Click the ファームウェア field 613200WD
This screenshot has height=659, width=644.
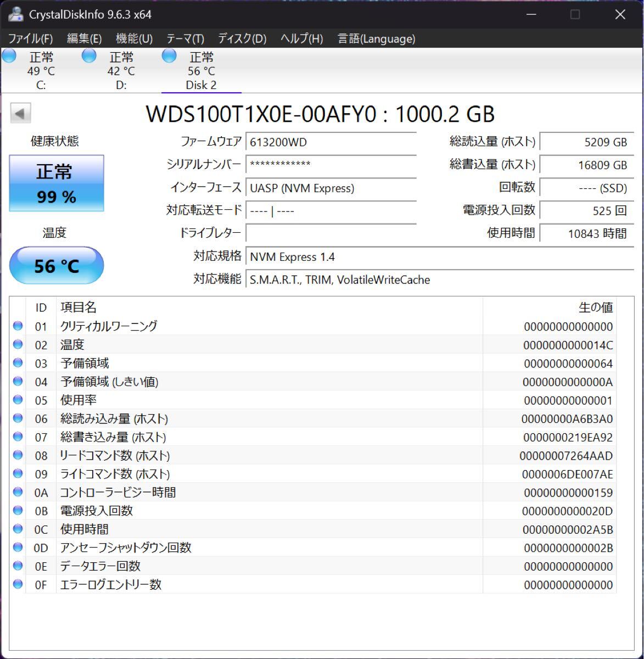coord(331,142)
